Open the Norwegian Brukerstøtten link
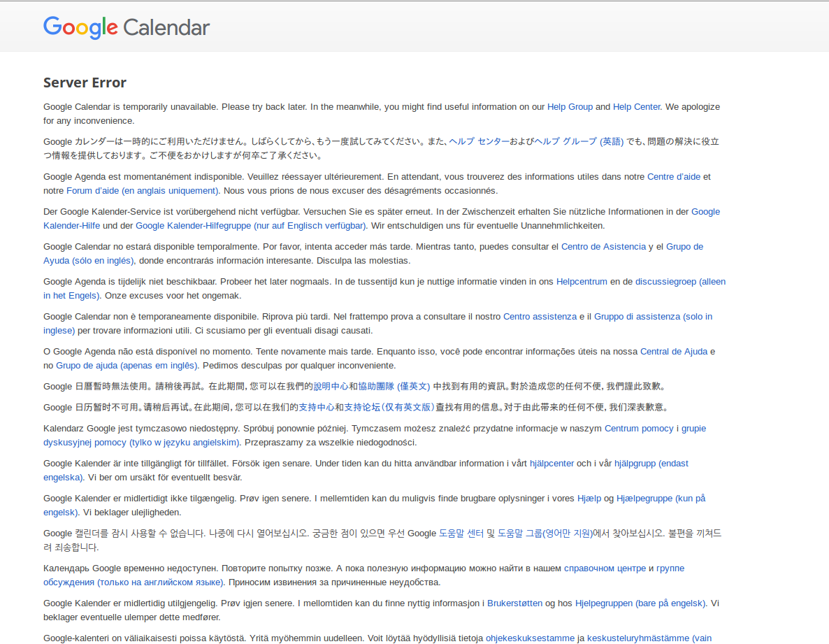 tap(514, 603)
